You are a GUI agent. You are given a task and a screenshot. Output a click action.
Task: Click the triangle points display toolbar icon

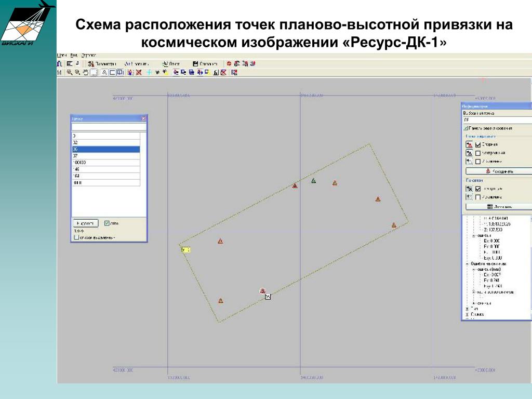104,72
